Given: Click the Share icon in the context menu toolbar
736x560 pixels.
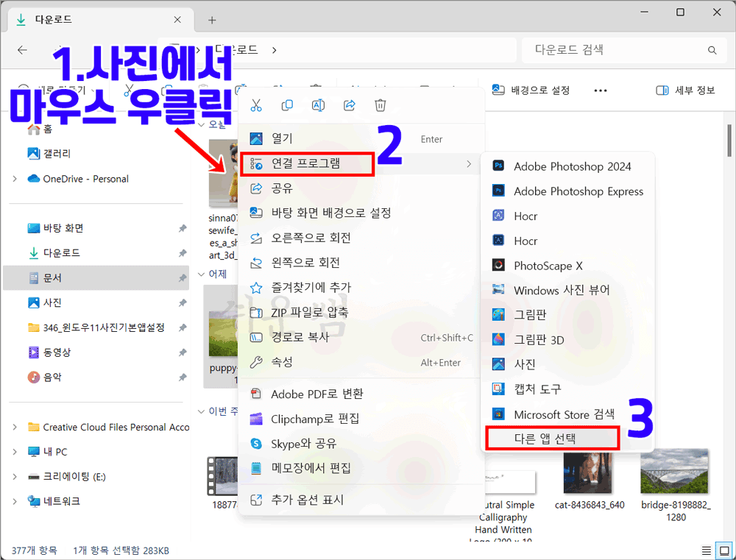Looking at the screenshot, I should (x=349, y=105).
